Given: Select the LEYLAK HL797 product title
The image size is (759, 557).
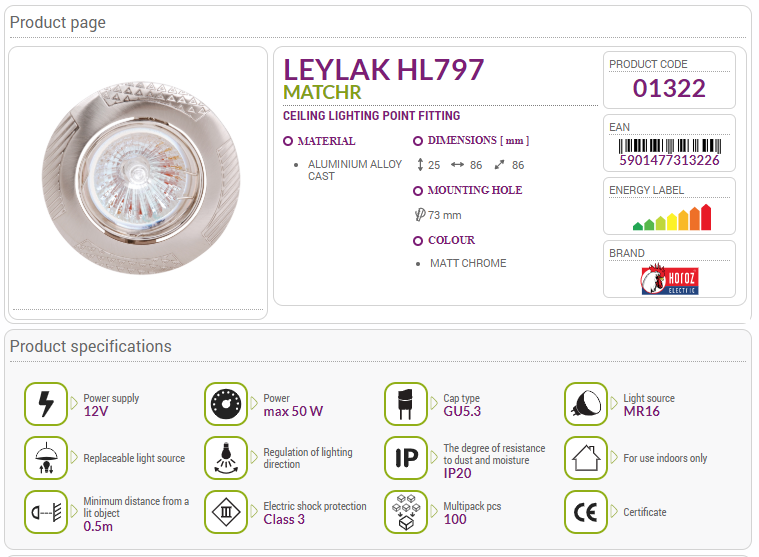Looking at the screenshot, I should tap(383, 70).
